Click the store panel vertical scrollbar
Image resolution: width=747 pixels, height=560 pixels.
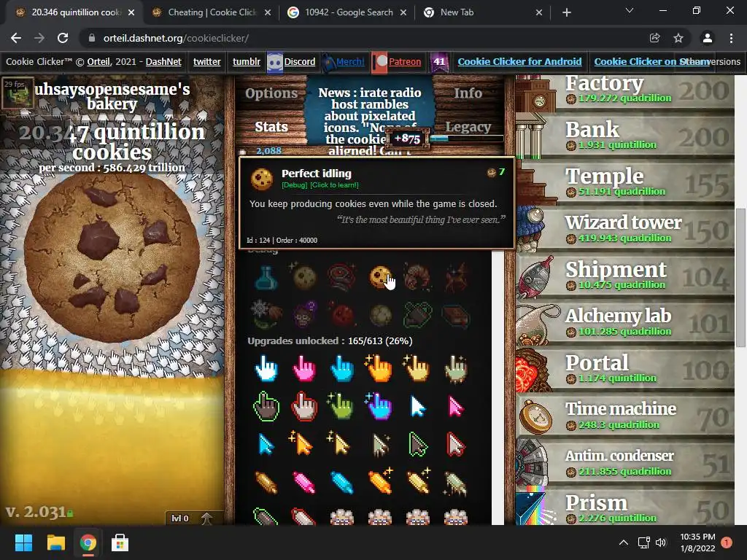[x=740, y=278]
